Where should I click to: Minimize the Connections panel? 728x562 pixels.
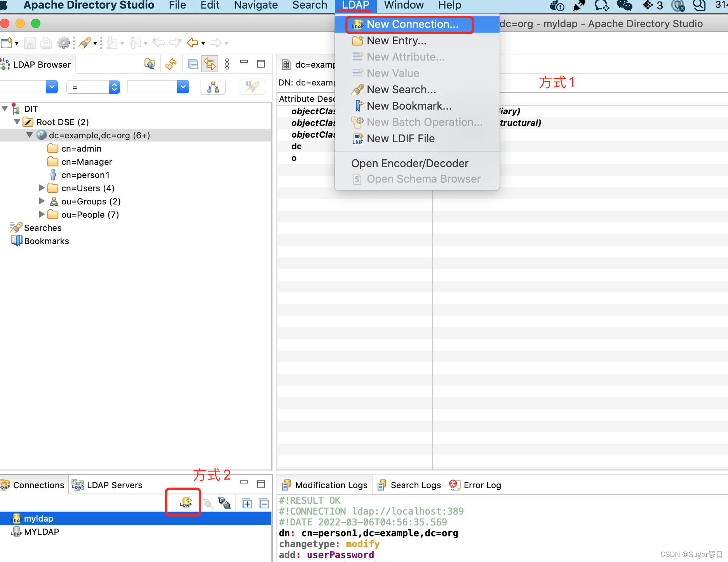coord(244,482)
